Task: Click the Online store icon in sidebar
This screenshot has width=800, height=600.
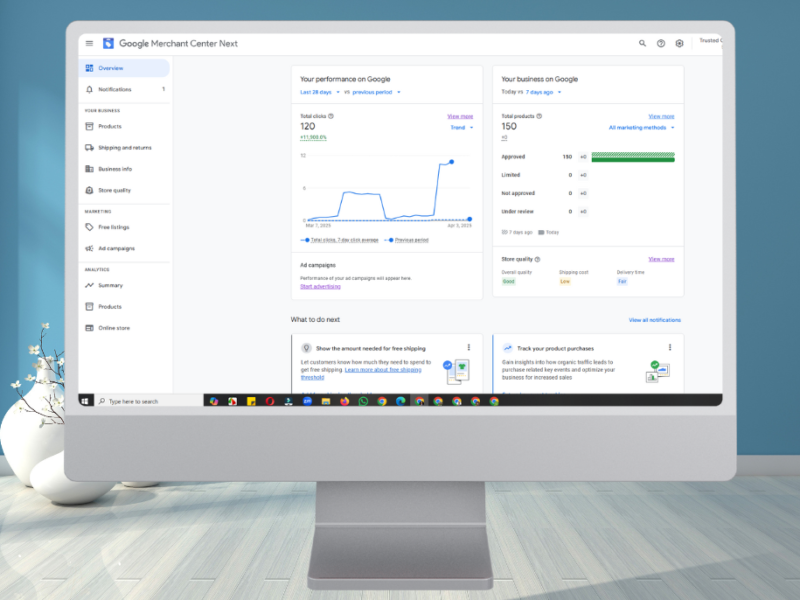Action: 89,328
